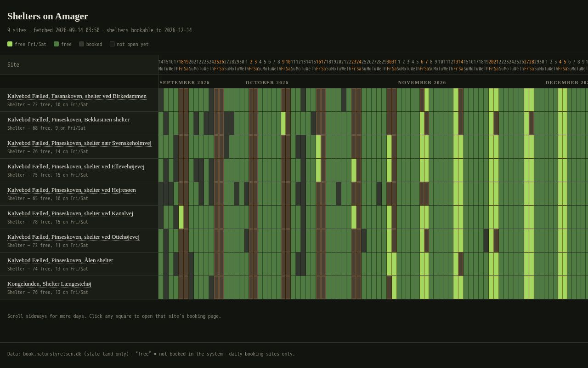This screenshot has width=588, height=368.
Task: Click the 'Site' column header
Action: [79, 65]
